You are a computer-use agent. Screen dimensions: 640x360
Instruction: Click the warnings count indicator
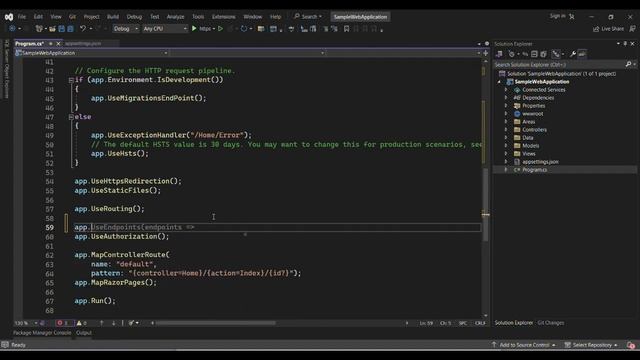click(x=82, y=323)
